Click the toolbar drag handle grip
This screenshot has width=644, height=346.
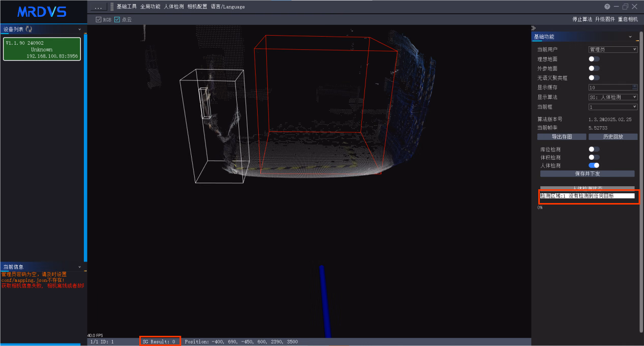click(112, 7)
